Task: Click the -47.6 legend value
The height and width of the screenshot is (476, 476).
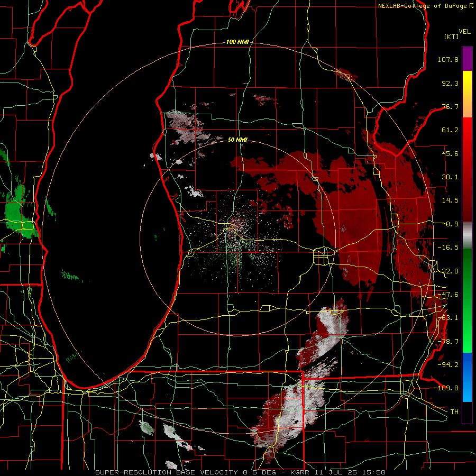Action: [x=448, y=295]
